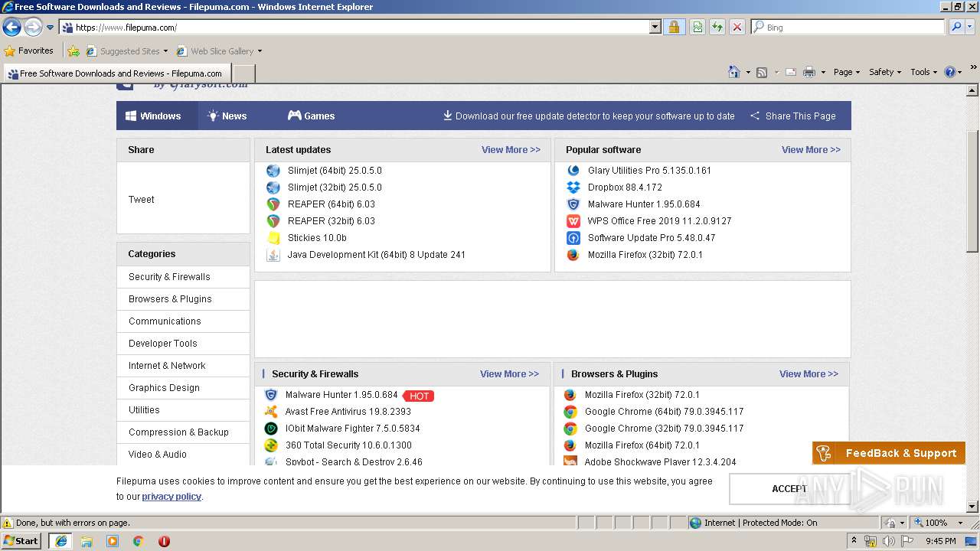Click the Bing search magnifier button
980x551 pixels.
(956, 27)
